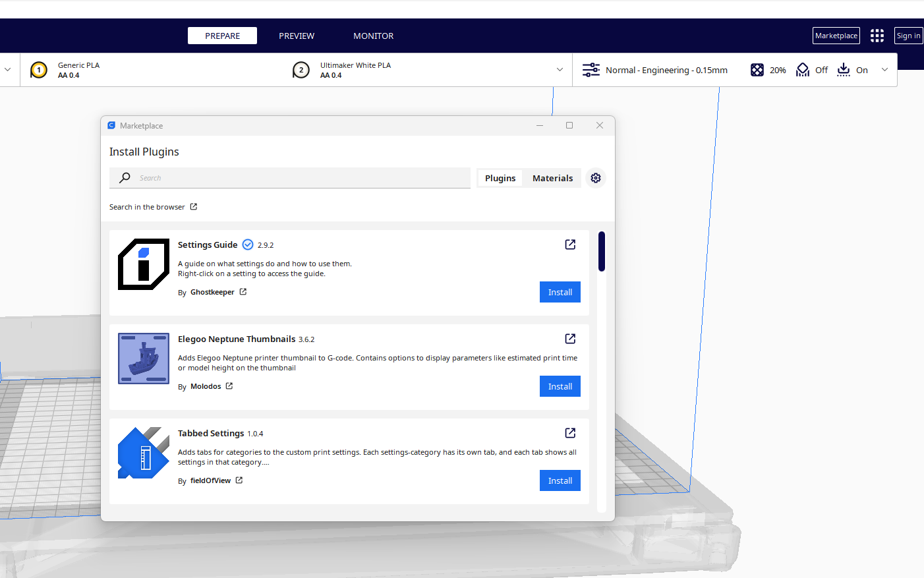Open Settings Guide plugin page externally
Screen dimensions: 924x578
[x=570, y=245]
